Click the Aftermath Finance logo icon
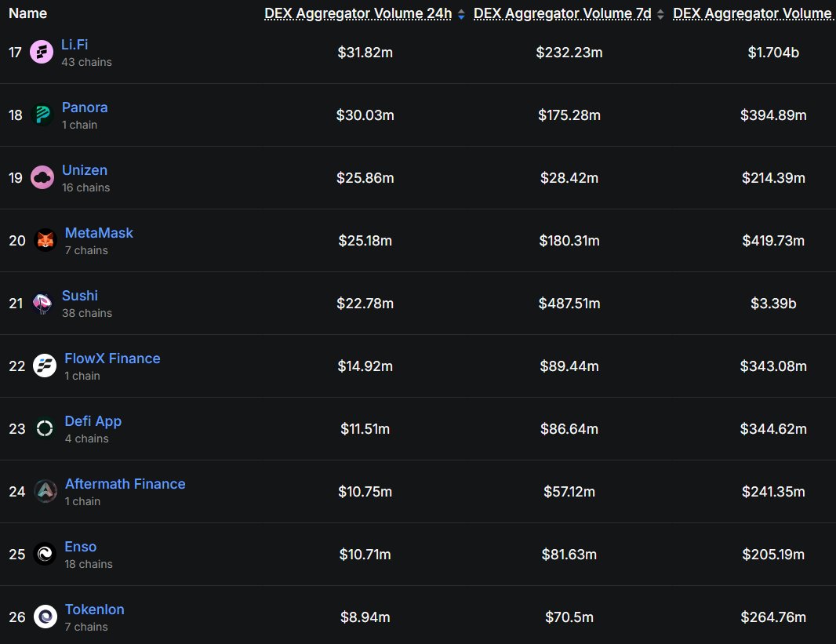Screen dimensions: 836x644 click(45, 491)
